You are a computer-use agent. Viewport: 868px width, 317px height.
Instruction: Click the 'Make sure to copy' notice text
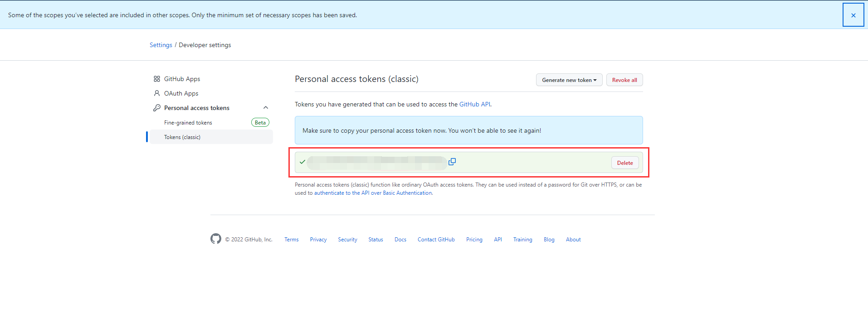(x=422, y=130)
